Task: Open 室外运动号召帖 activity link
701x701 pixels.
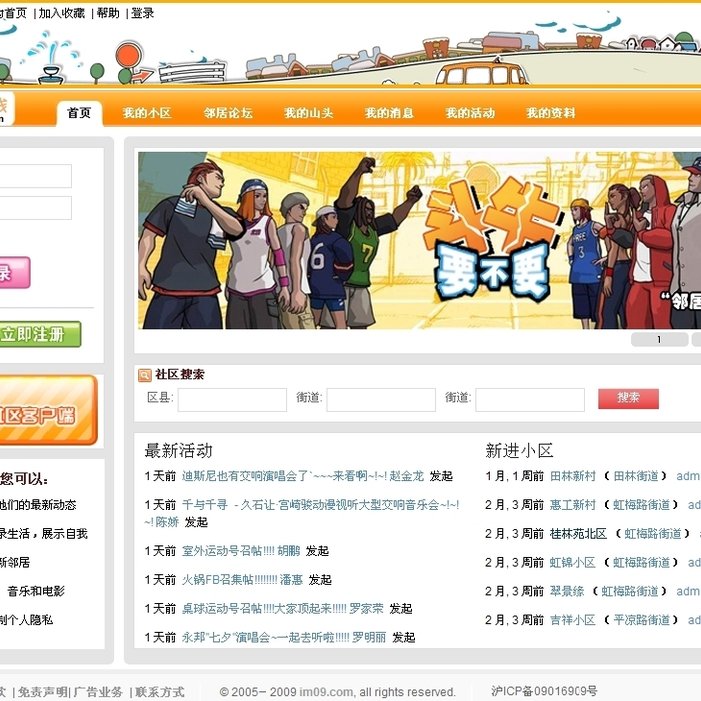Action: 228,551
